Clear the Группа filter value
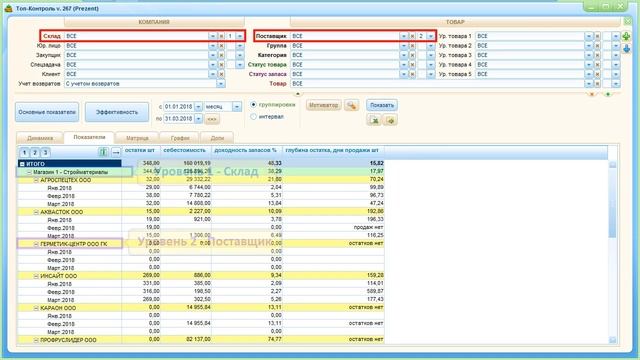This screenshot has height=360, width=640. point(412,46)
